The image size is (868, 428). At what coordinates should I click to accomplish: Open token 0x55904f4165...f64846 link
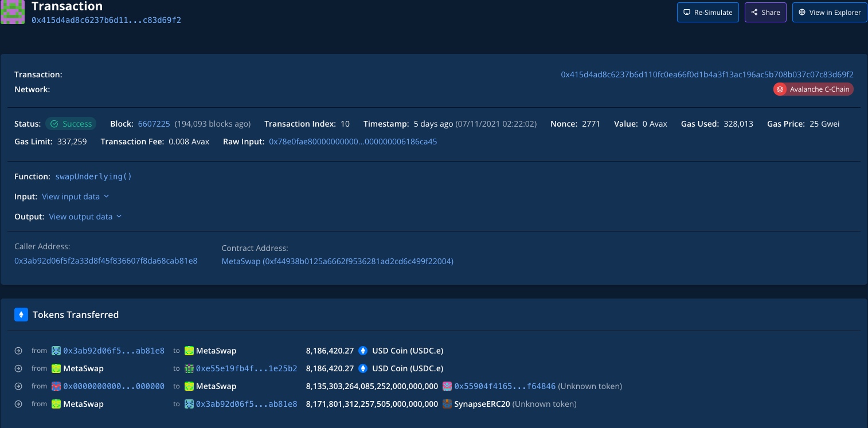(x=505, y=386)
